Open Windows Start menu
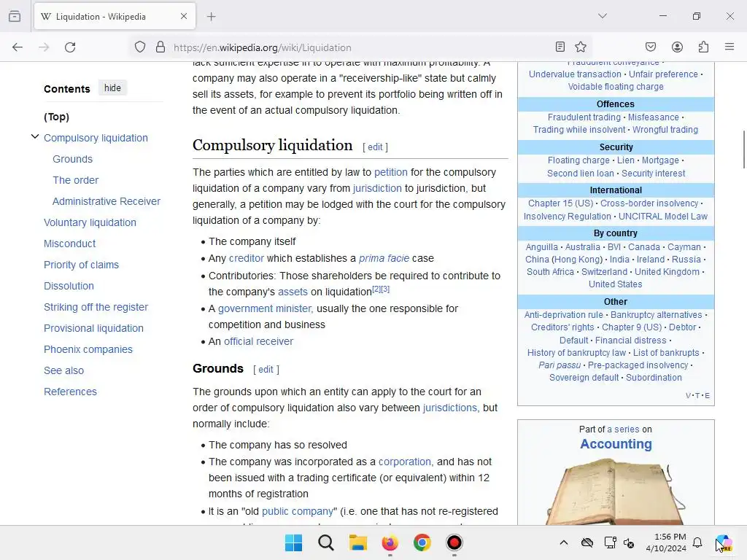This screenshot has height=560, width=747. tap(293, 542)
